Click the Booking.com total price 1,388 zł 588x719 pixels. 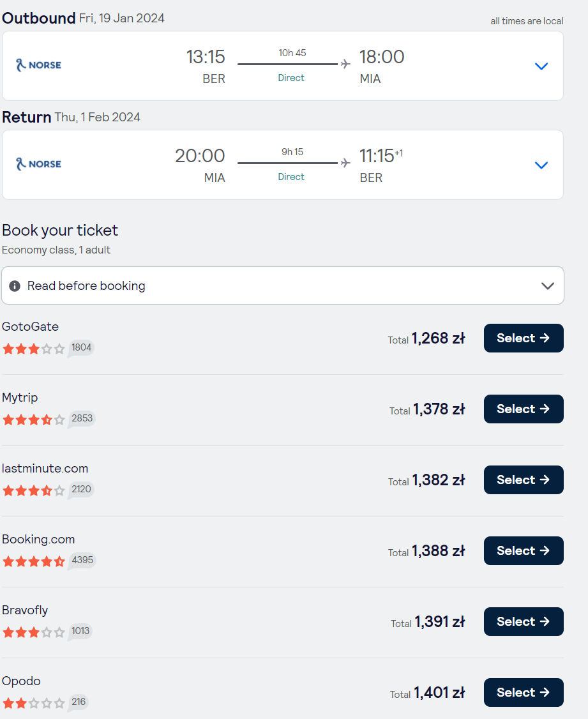439,551
